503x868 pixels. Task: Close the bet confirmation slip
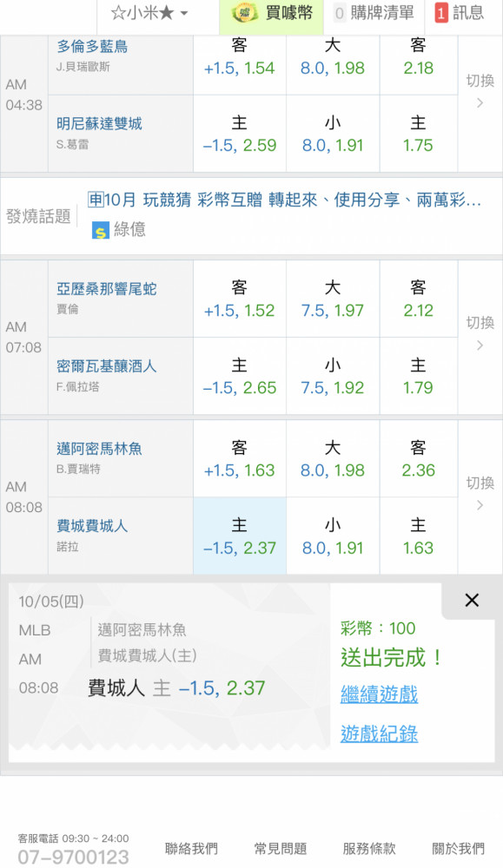click(472, 600)
